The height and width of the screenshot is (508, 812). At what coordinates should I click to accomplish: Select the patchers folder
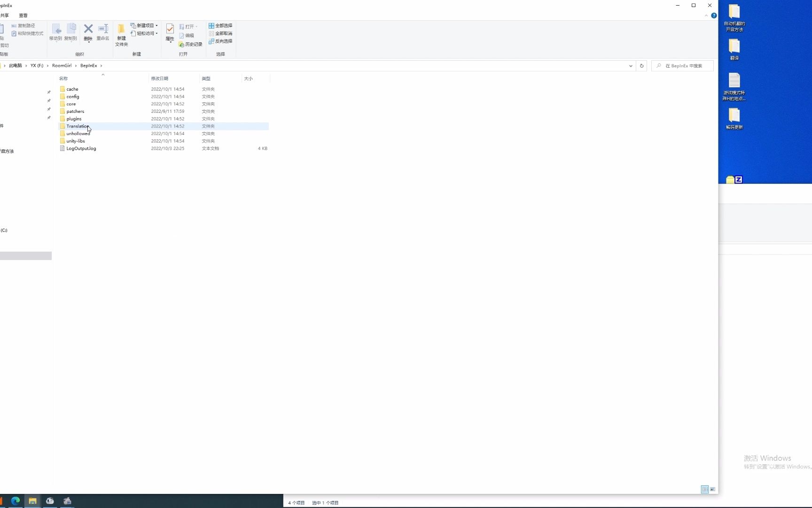click(164, 111)
